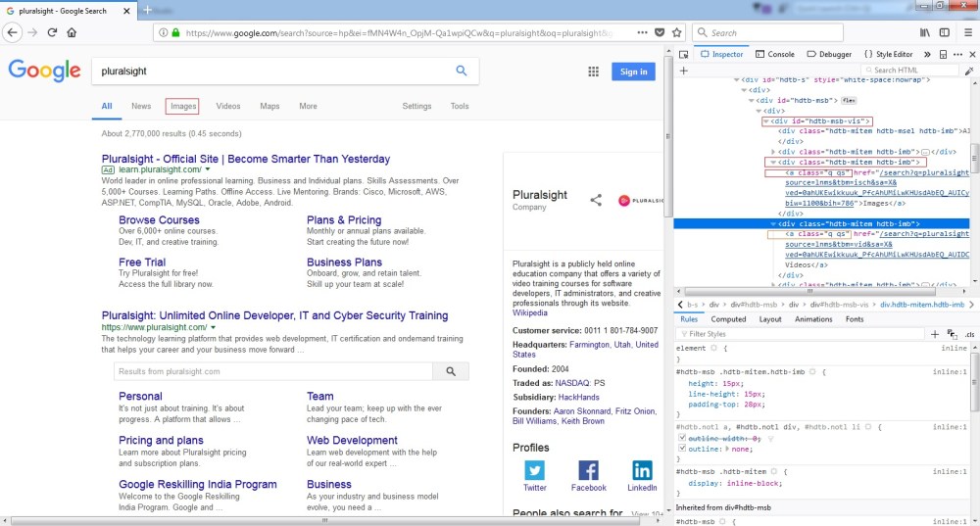Collapse the hdtb-msb-vis div node
The image size is (980, 526).
(x=764, y=120)
